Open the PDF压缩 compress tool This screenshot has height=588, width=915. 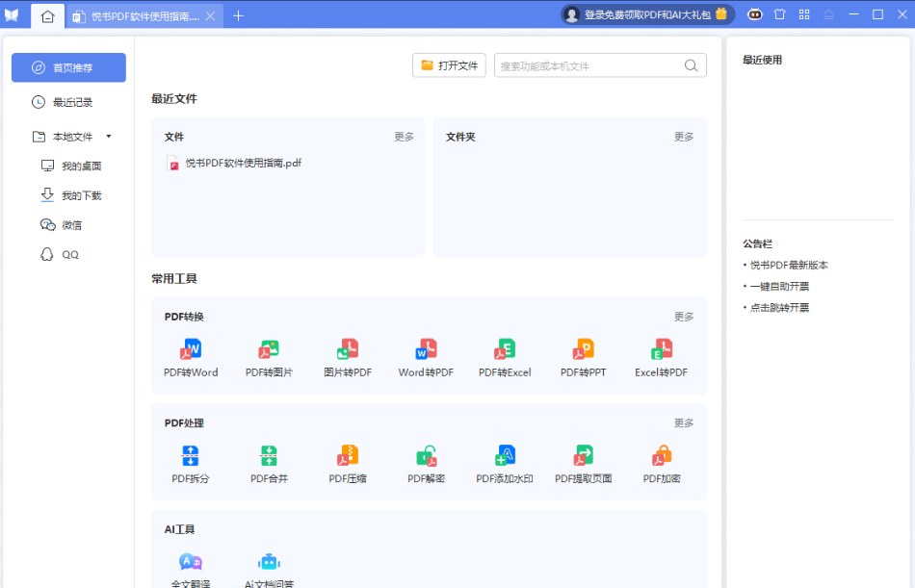348,464
